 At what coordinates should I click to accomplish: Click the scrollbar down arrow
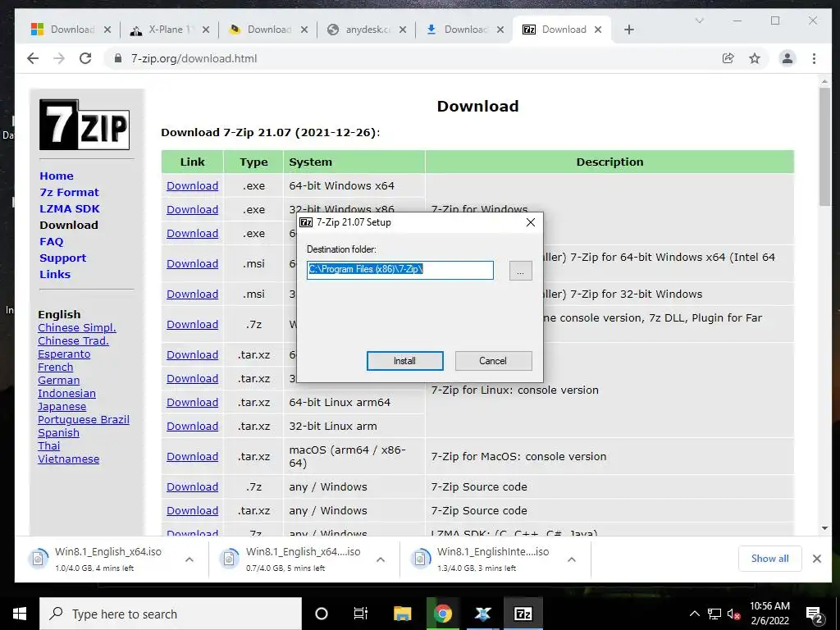(824, 528)
